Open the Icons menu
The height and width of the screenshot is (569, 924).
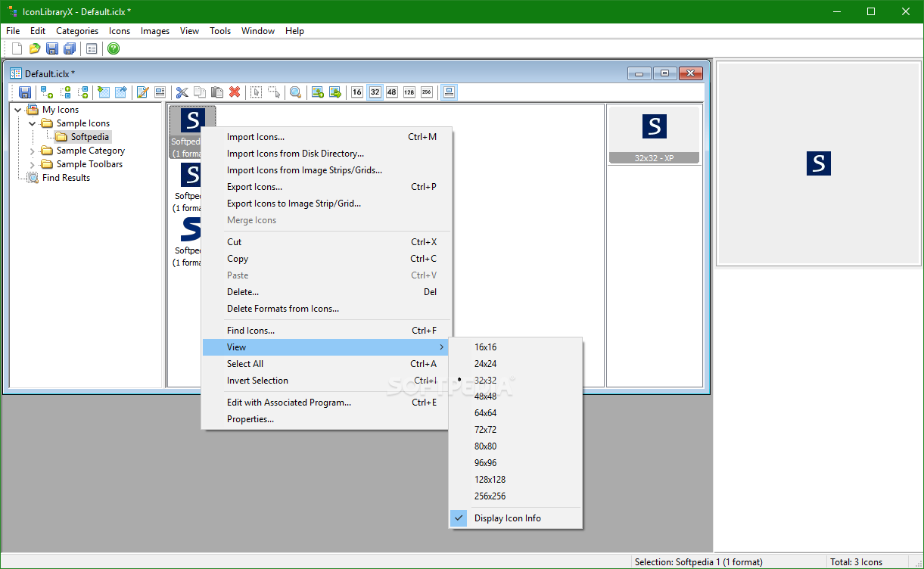[120, 31]
